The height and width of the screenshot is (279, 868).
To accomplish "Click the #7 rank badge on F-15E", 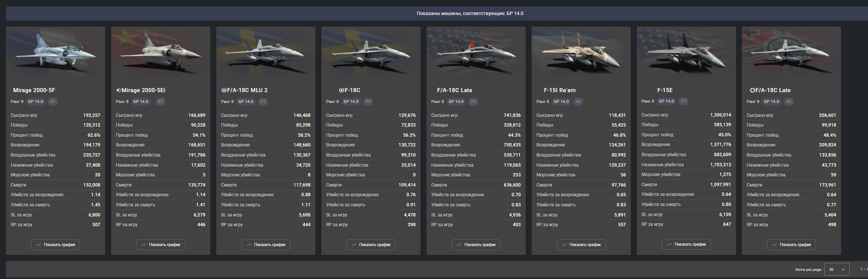I will 683,101.
